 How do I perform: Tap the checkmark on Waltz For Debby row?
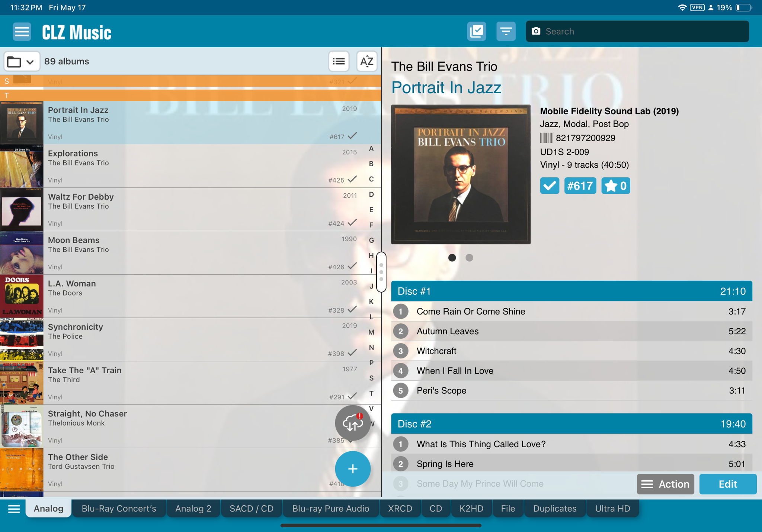(352, 223)
